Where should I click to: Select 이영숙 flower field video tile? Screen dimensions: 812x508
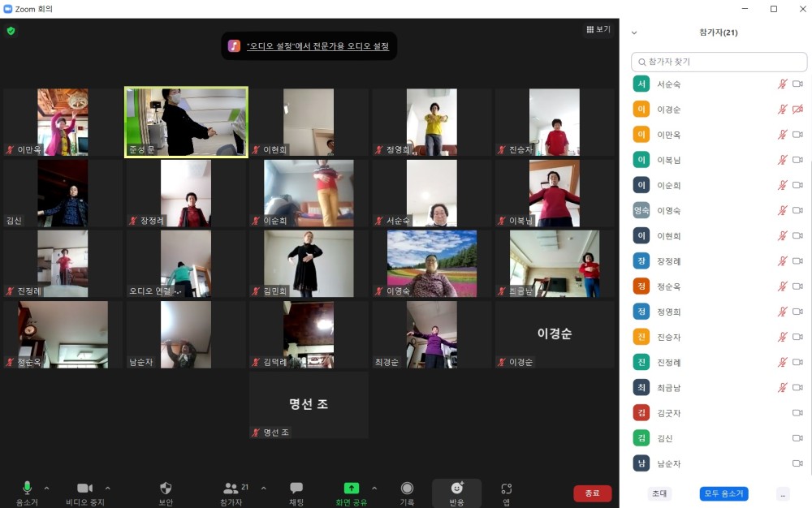[432, 264]
